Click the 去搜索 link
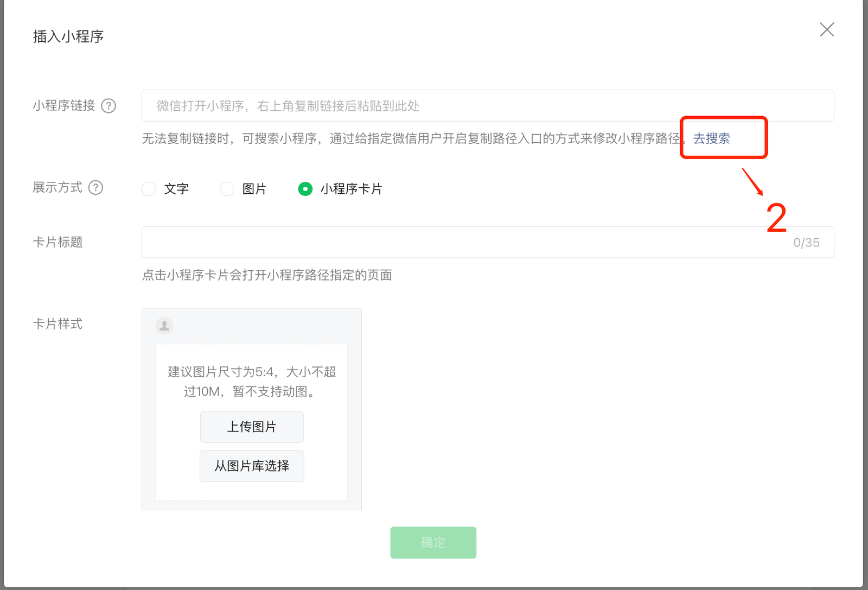Image resolution: width=868 pixels, height=590 pixels. (711, 139)
